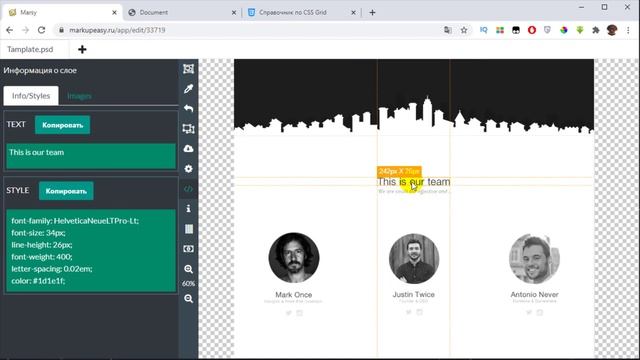The image size is (640, 360).
Task: Click the letter-spacing: 0.02em line
Action: [x=52, y=269]
